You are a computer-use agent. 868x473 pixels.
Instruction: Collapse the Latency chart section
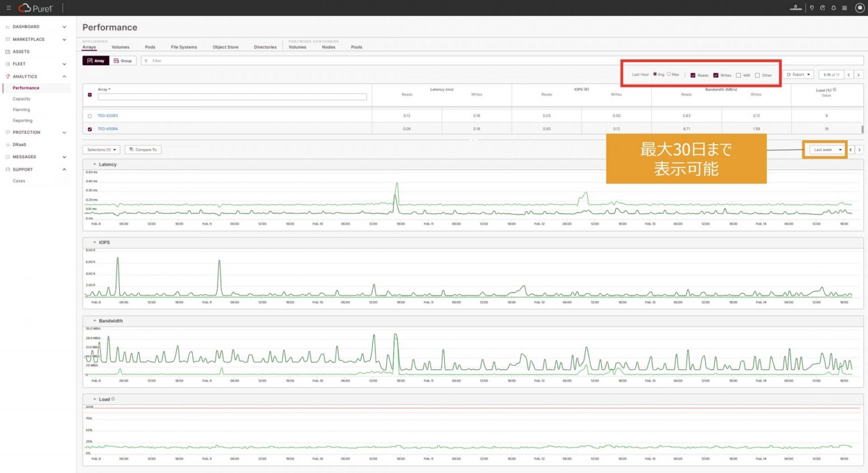click(x=95, y=164)
